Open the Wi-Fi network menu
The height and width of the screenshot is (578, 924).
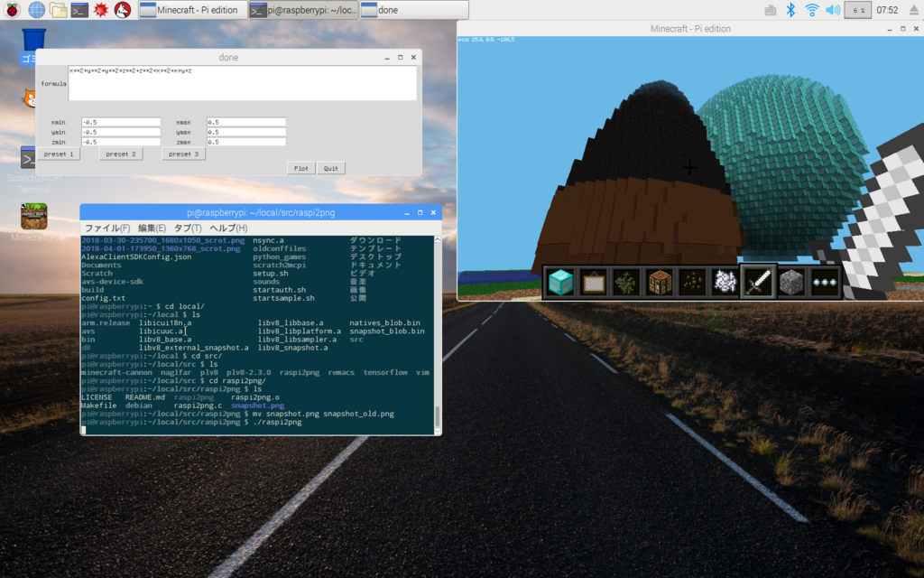pos(812,9)
